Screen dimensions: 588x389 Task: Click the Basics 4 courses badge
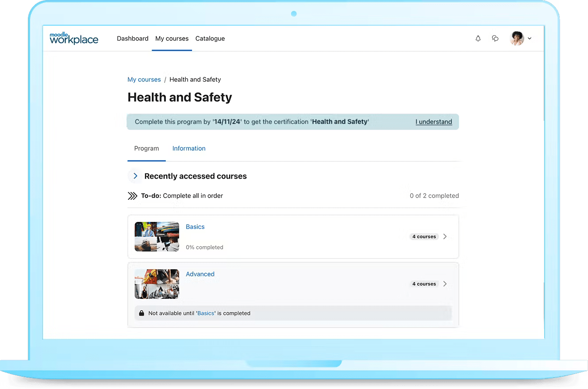pos(424,236)
